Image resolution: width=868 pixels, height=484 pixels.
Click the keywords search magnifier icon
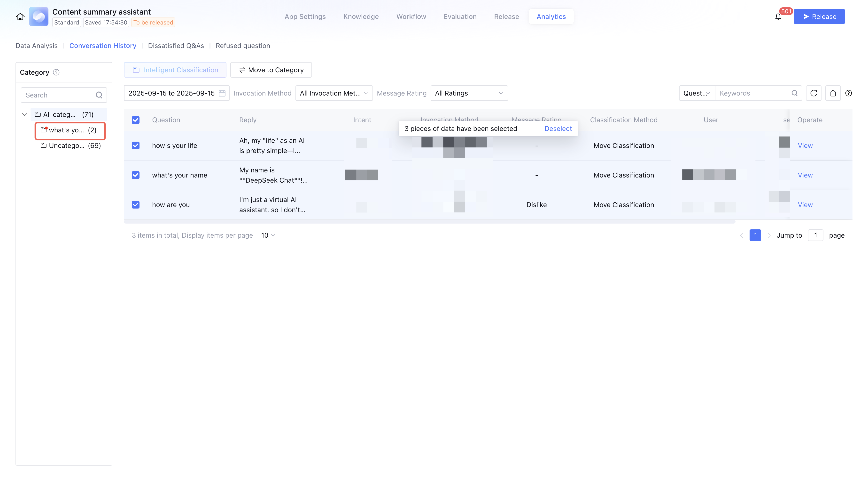pos(794,93)
